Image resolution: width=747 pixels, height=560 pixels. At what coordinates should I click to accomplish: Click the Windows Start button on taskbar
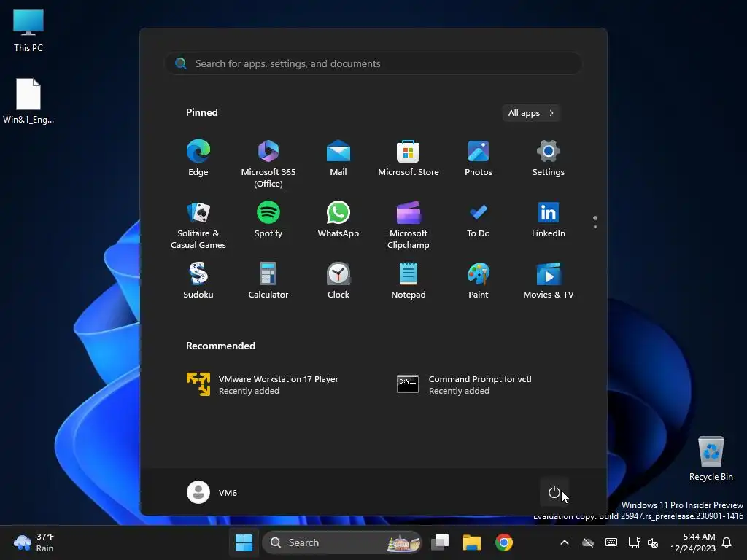[244, 542]
